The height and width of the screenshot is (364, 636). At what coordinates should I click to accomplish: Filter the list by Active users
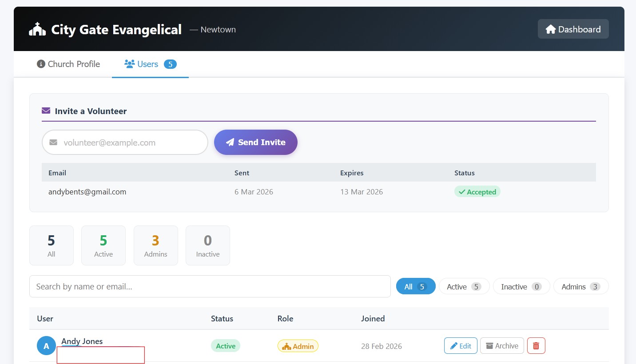464,287
